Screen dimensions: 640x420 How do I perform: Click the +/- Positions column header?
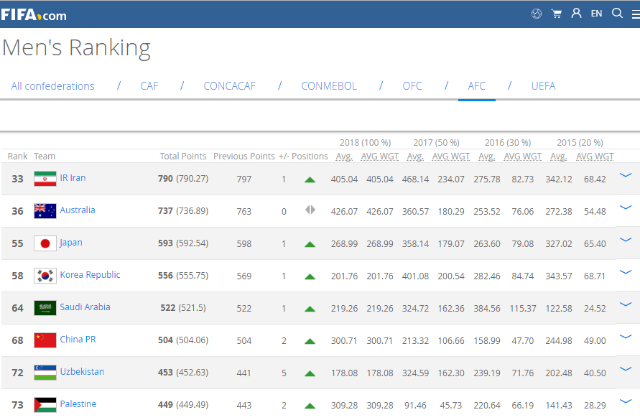click(x=303, y=156)
